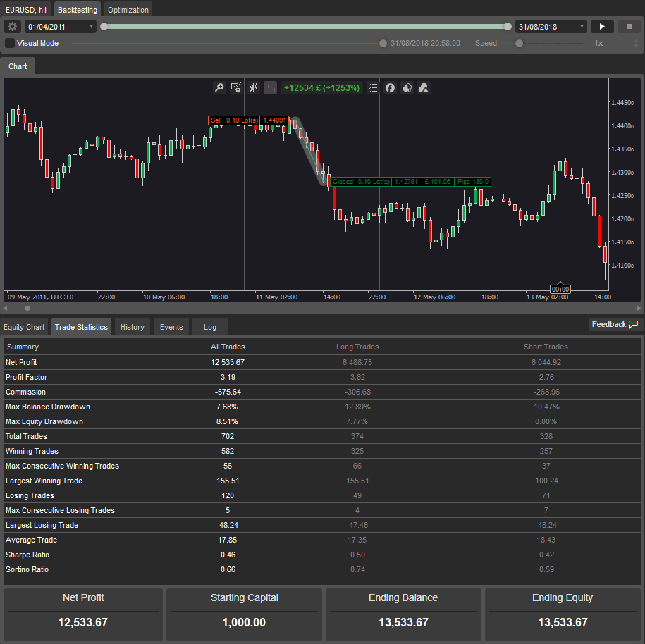Click the 31/08/2018 20:58:00 timestamp
Viewport: 645px width, 644px height.
(425, 43)
